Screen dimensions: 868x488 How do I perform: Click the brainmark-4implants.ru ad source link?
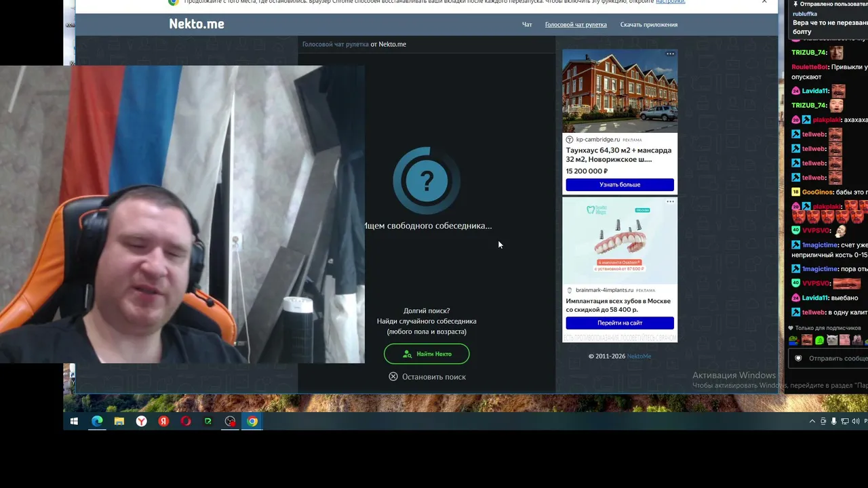click(604, 290)
